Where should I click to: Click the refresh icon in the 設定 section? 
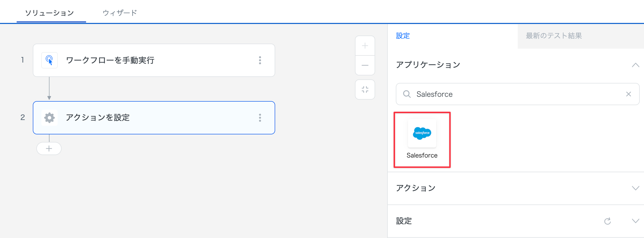[x=607, y=221]
